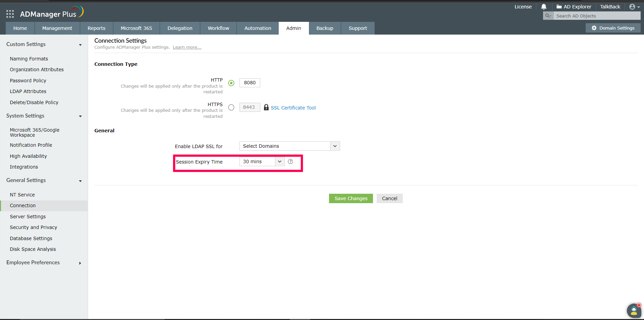Click the HTTP port field showing 8080
The width and height of the screenshot is (644, 320).
click(x=250, y=83)
